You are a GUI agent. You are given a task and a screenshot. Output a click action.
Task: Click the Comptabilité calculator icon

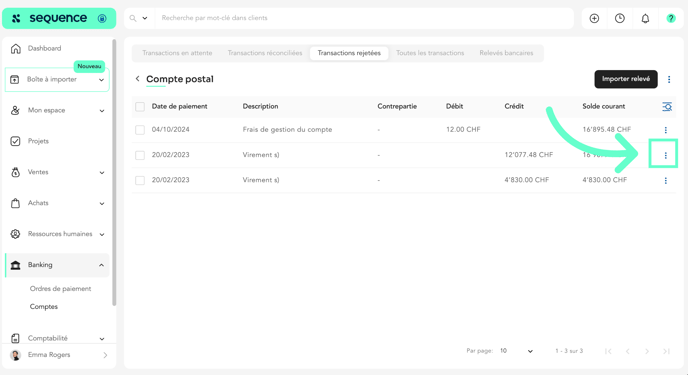click(x=15, y=338)
